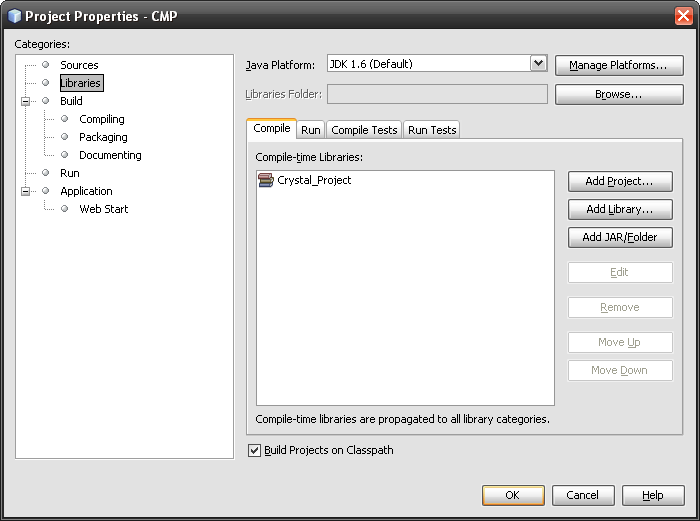Select the Documenting category item
The image size is (700, 521).
110,155
